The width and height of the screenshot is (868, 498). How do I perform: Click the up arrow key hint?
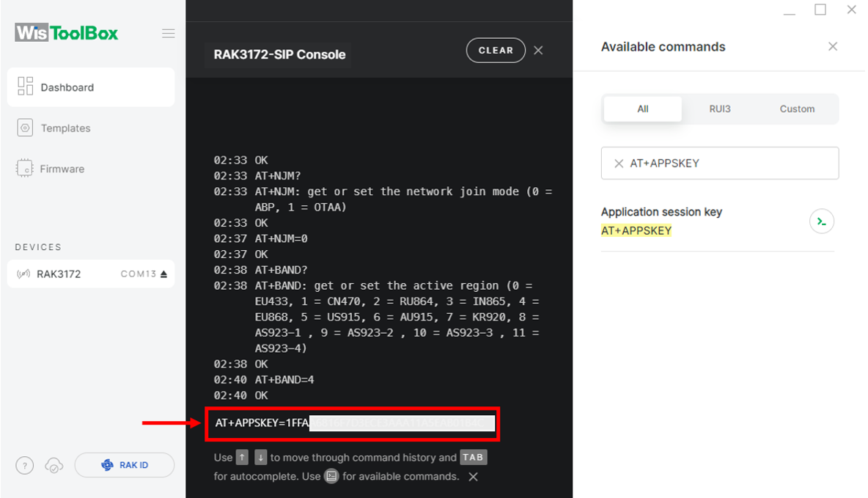click(243, 458)
